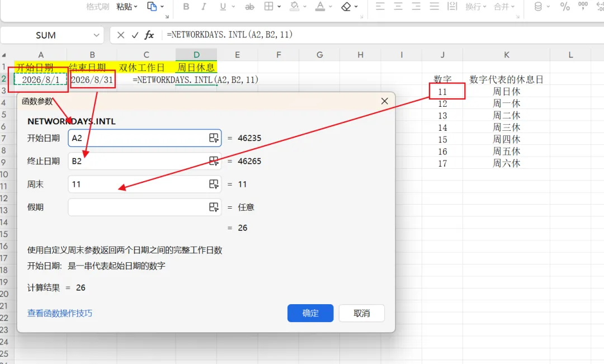The image size is (604, 364).
Task: Open the Name Box dropdown showing SUM
Action: pyautogui.click(x=96, y=35)
